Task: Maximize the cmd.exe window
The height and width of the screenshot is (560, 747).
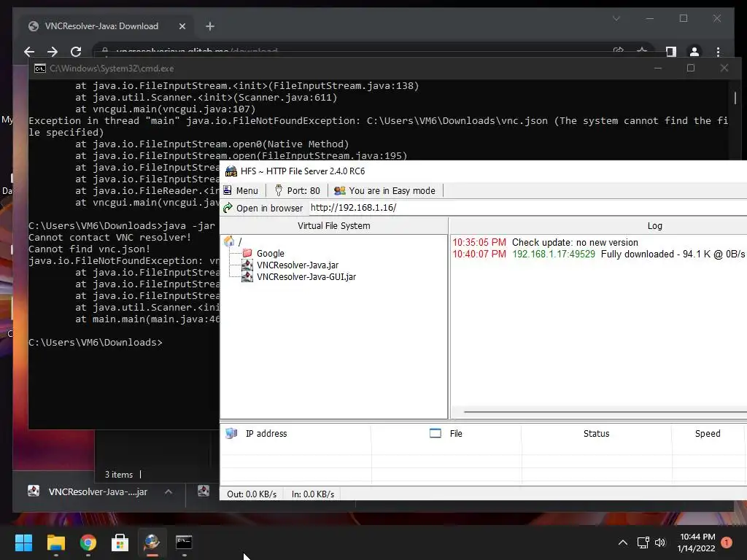Action: (x=691, y=68)
